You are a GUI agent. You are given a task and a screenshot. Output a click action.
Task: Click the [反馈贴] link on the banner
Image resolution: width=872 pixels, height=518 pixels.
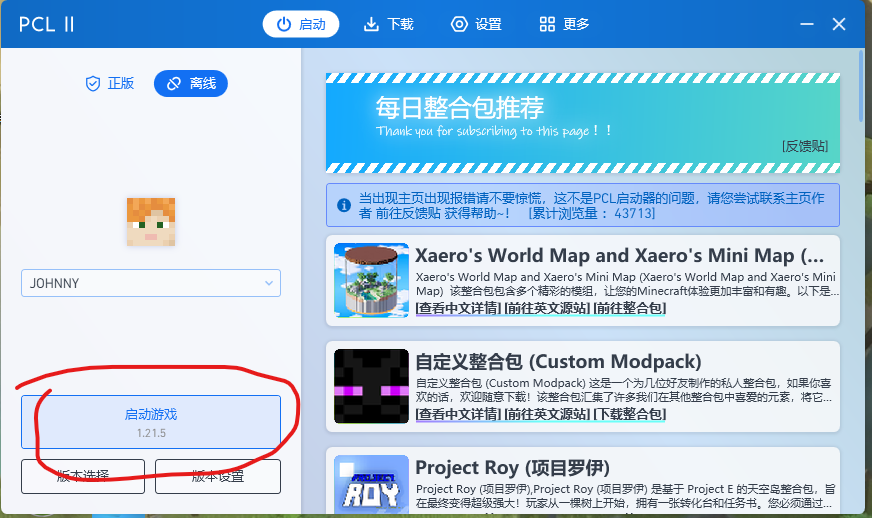tap(805, 146)
